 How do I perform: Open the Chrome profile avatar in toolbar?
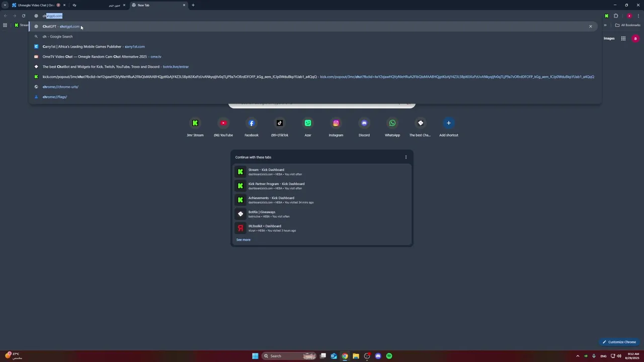[x=629, y=16]
